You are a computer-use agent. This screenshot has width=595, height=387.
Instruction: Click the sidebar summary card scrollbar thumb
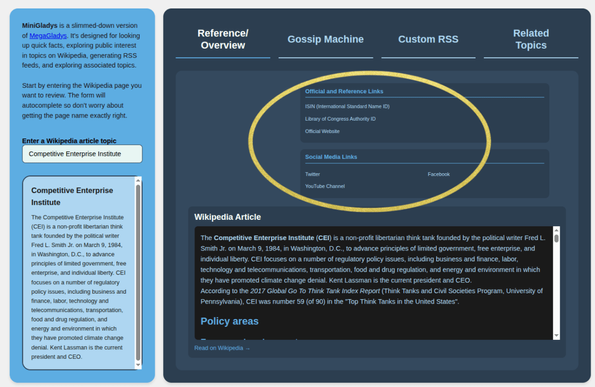coord(138,272)
